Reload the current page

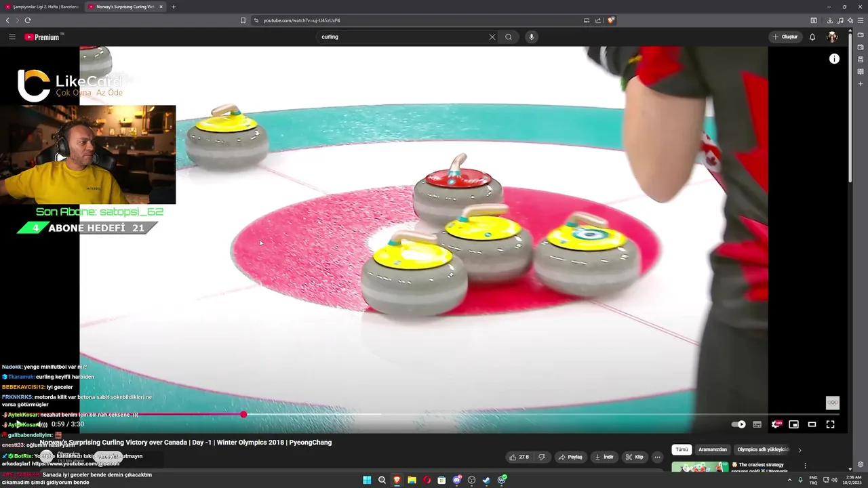point(28,20)
